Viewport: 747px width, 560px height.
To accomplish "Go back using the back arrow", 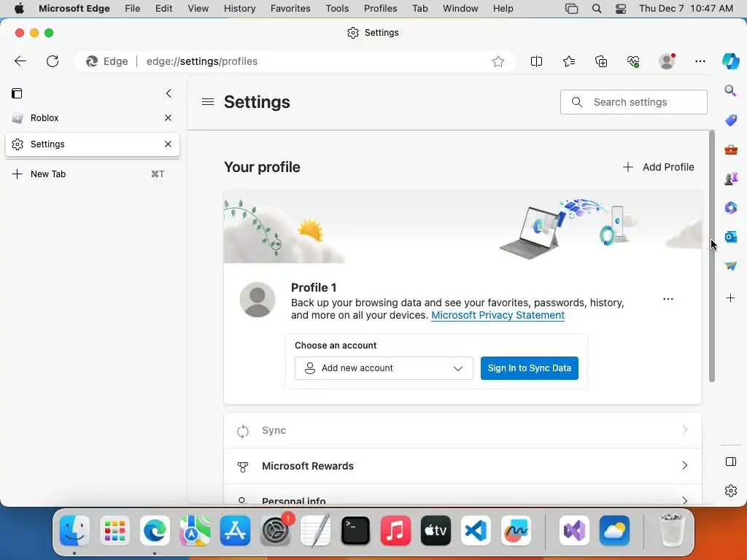I will pos(20,61).
